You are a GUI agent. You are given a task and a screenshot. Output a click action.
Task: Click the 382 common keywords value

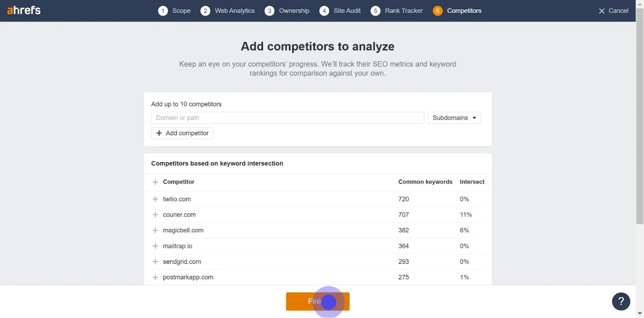pos(404,231)
